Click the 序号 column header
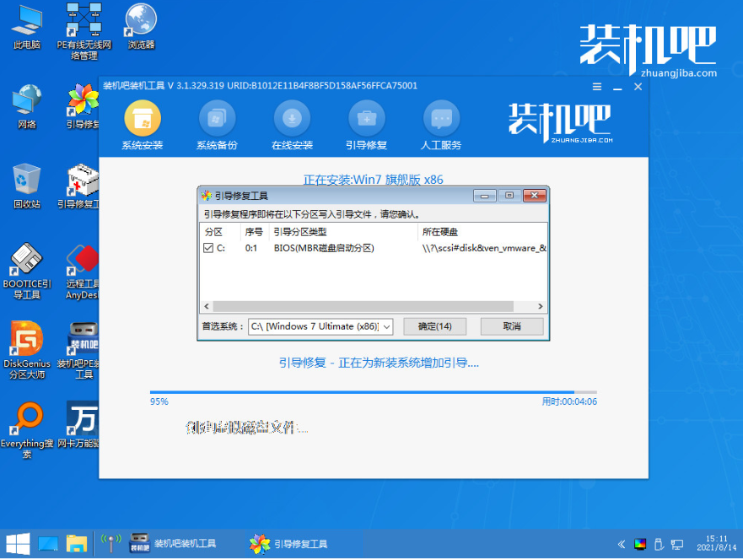Viewport: 743px width, 560px height. coord(255,232)
